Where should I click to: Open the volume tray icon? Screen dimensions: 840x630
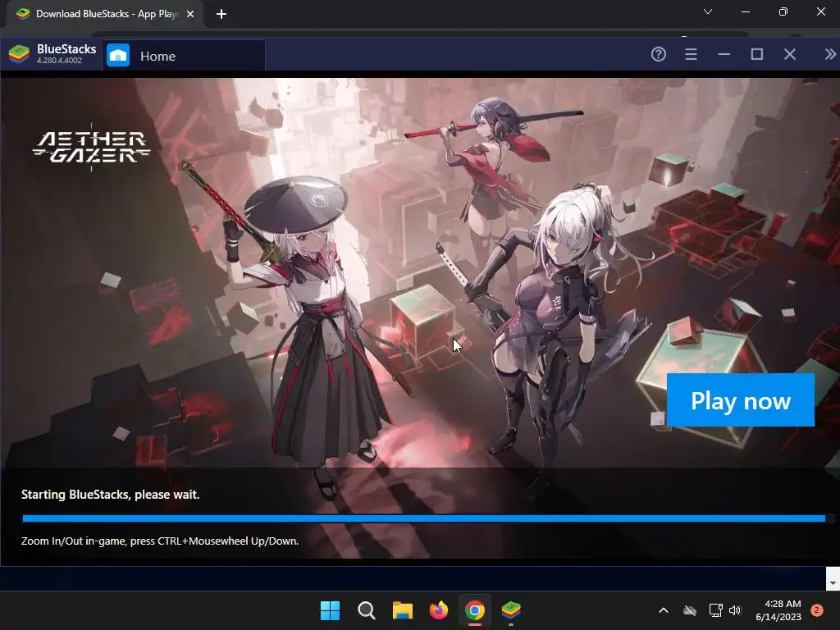[x=735, y=610]
